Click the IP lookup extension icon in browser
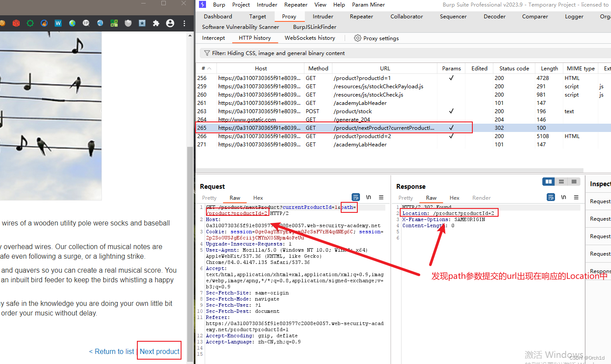The width and height of the screenshot is (611, 364). tap(86, 23)
